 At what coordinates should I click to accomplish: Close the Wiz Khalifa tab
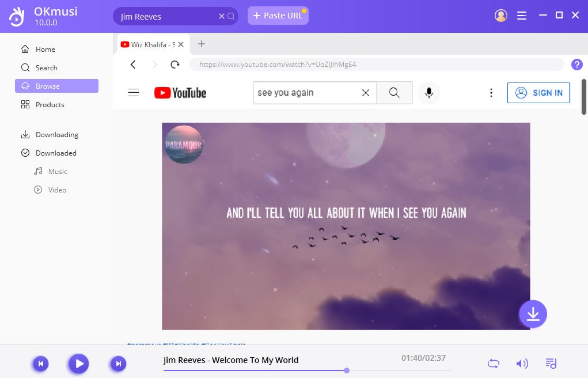181,44
